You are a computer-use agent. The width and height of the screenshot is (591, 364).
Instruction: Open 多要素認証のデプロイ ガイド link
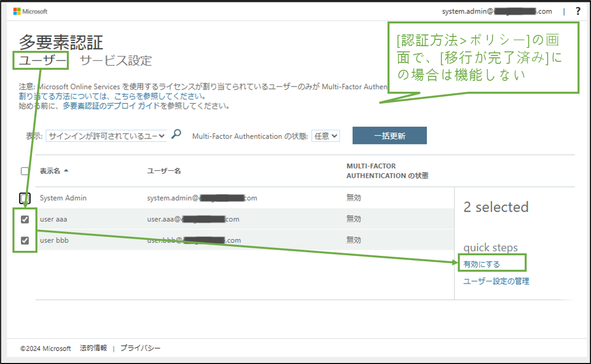pyautogui.click(x=111, y=106)
